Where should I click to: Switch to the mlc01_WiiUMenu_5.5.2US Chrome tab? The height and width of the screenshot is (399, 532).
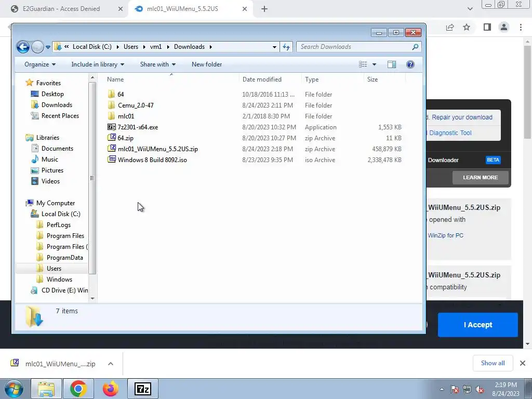point(182,9)
